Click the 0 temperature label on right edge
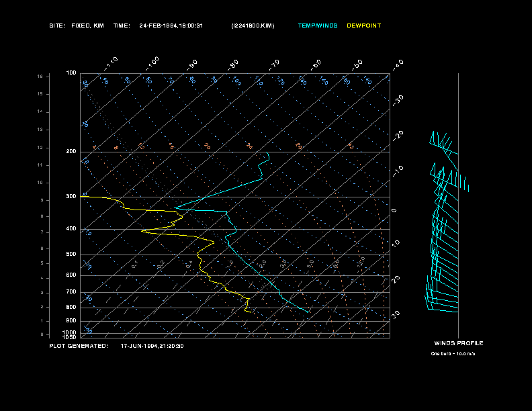Screen dimensions: 532x411 click(x=394, y=211)
